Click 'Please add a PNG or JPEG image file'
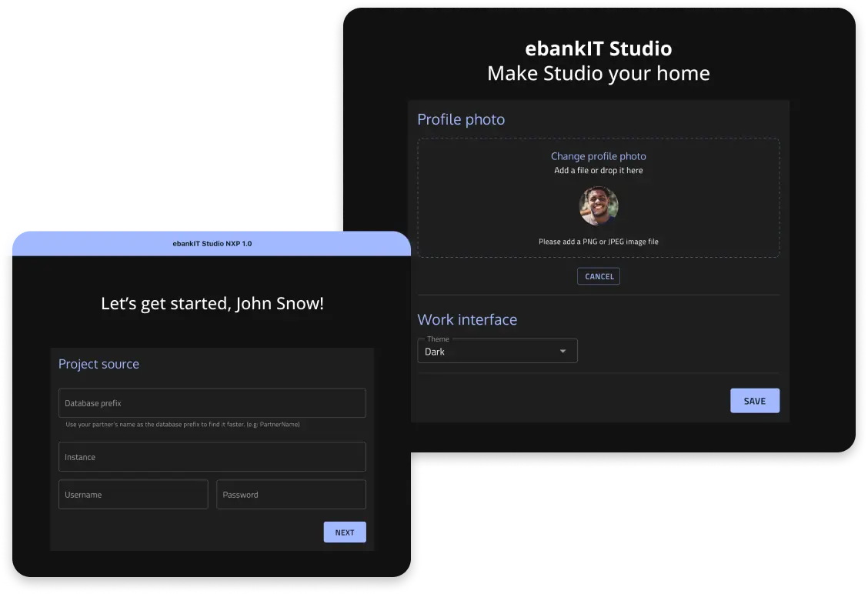 (599, 242)
